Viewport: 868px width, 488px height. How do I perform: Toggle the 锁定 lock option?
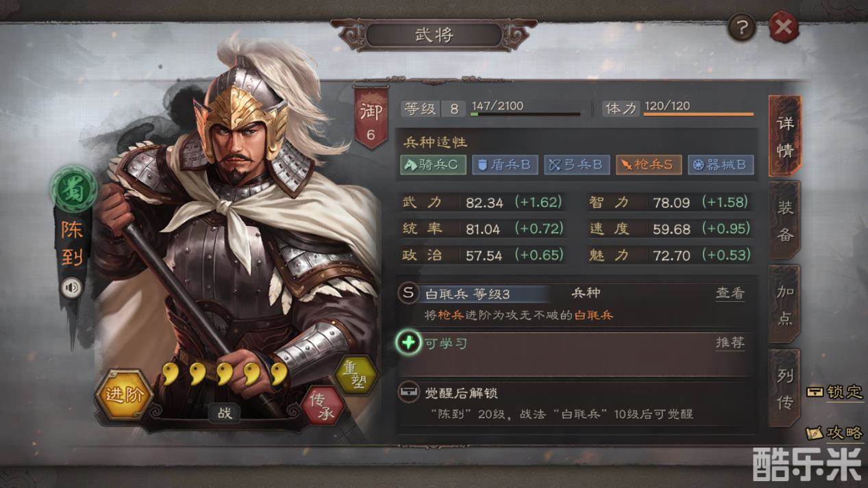835,392
